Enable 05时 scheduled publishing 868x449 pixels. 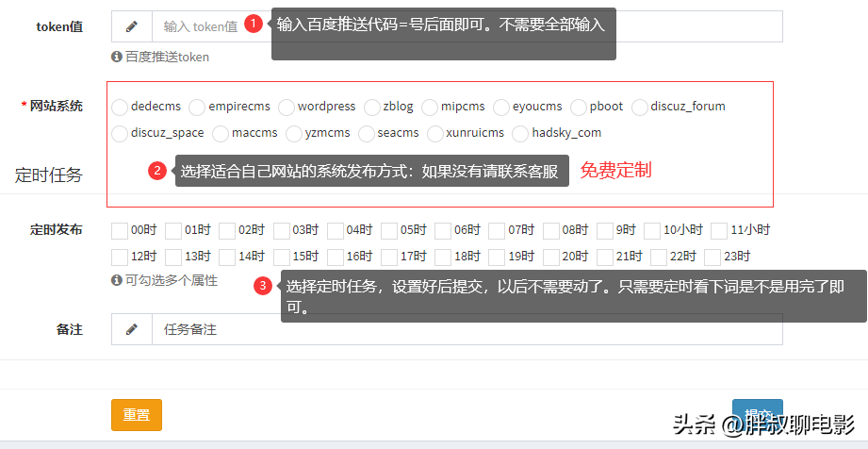(x=389, y=230)
